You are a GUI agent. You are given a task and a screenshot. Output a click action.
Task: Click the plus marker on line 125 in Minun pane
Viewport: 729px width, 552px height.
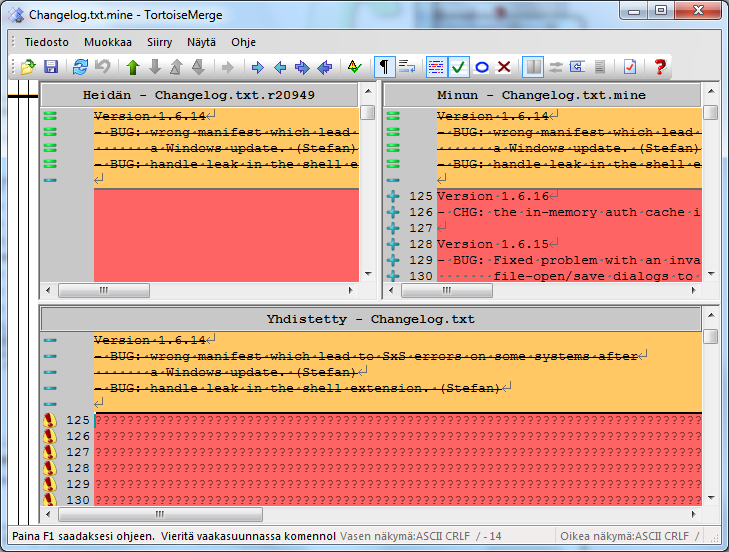tap(393, 196)
